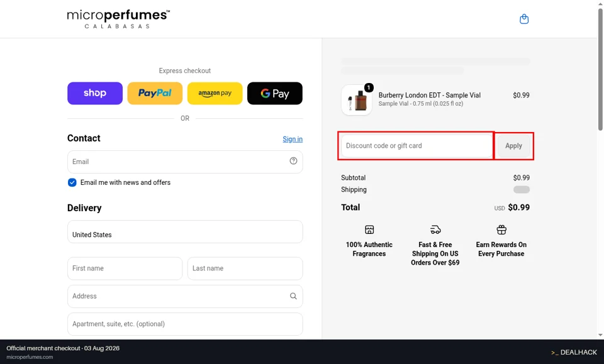Click the microperfumes Calabasas logo
Image resolution: width=604 pixels, height=364 pixels.
point(118,19)
